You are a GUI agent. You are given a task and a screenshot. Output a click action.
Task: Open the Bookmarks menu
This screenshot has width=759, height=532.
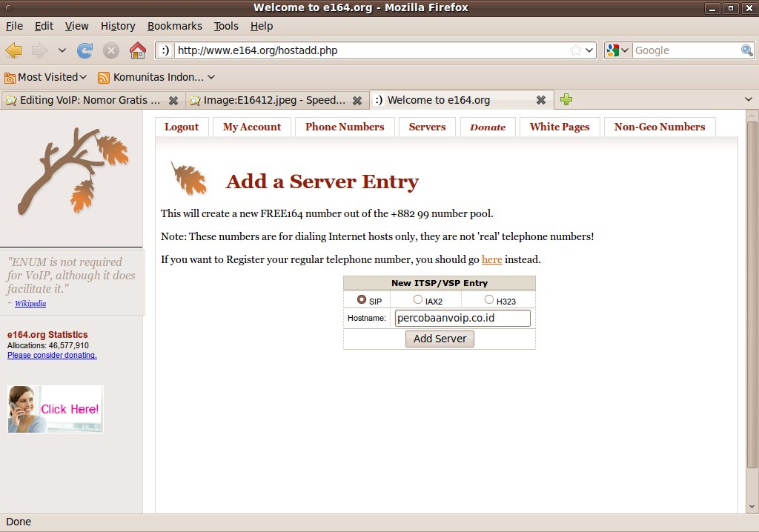pyautogui.click(x=175, y=26)
